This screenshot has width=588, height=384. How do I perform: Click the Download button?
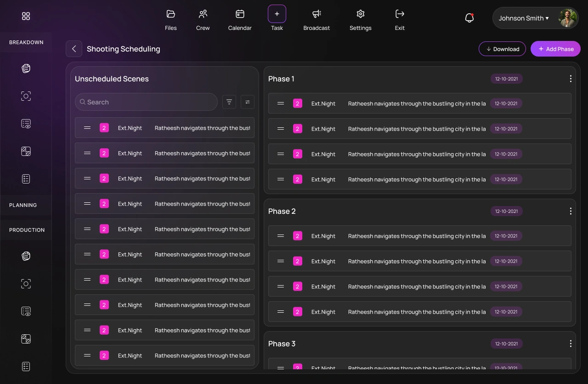pos(502,49)
